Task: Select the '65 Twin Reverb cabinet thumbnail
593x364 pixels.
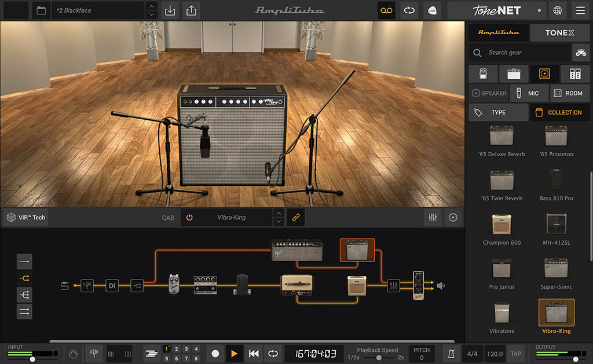Action: point(502,179)
